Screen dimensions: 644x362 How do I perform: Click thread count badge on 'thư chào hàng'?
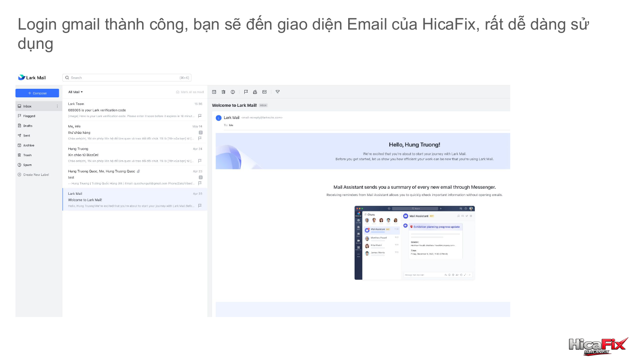click(x=200, y=133)
